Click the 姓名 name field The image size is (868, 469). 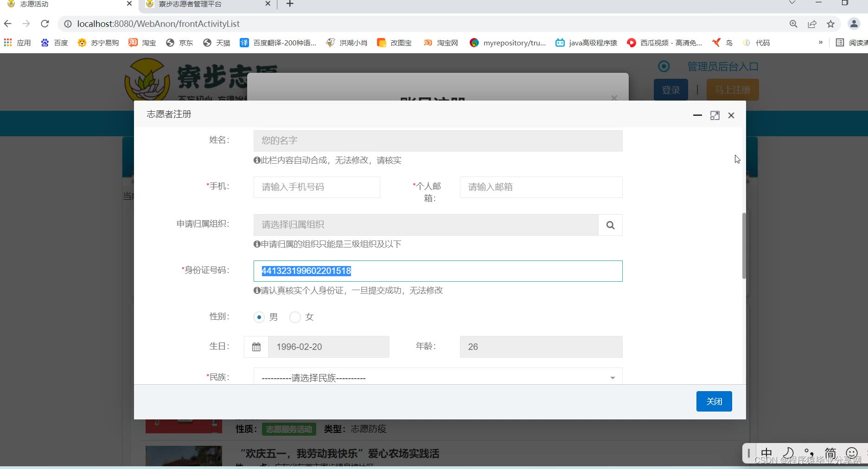pyautogui.click(x=438, y=141)
